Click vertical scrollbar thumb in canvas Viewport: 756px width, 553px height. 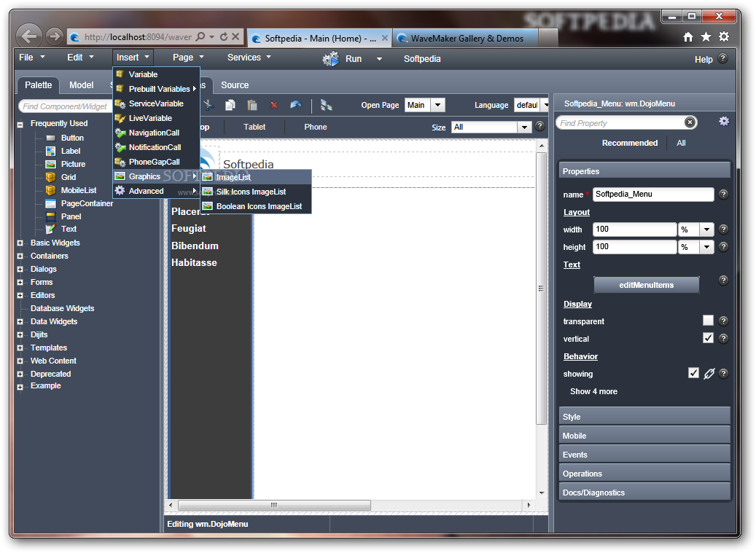coord(541,288)
